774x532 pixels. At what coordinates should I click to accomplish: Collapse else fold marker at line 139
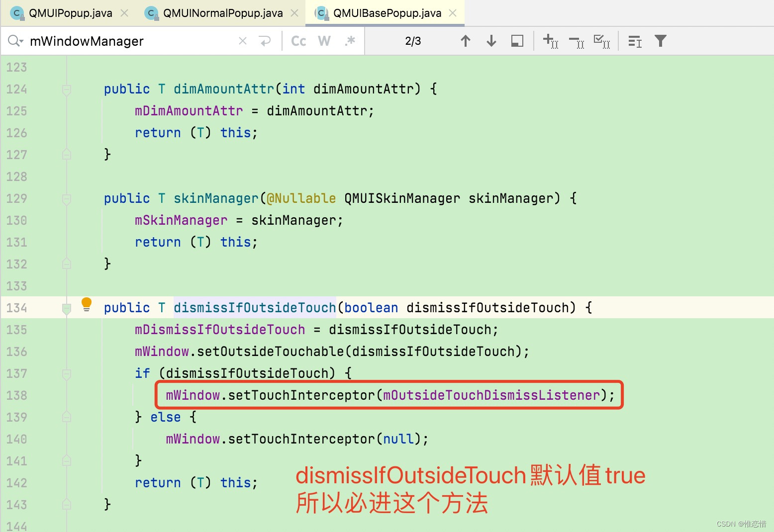pyautogui.click(x=66, y=417)
